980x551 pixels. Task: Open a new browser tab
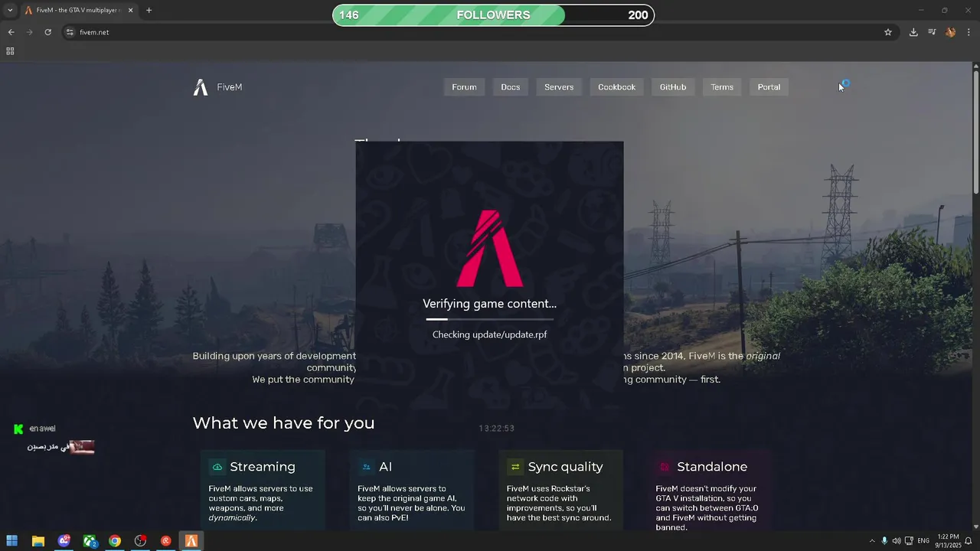(149, 11)
